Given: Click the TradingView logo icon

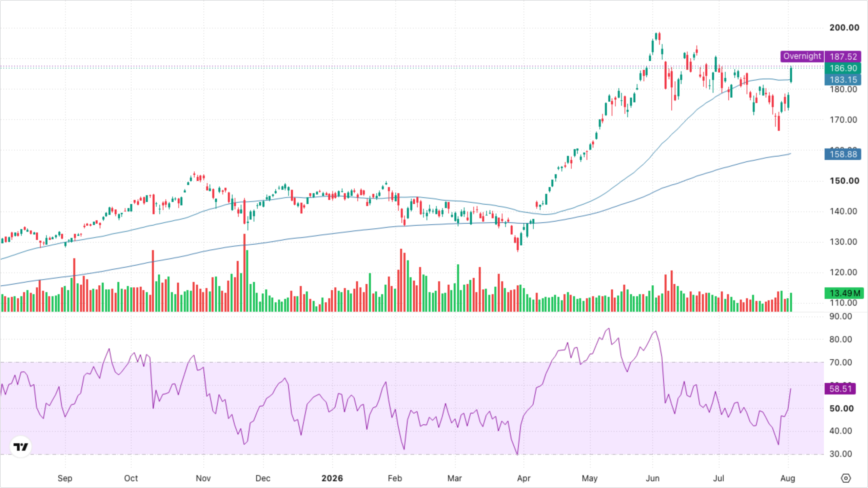Looking at the screenshot, I should coord(21,447).
